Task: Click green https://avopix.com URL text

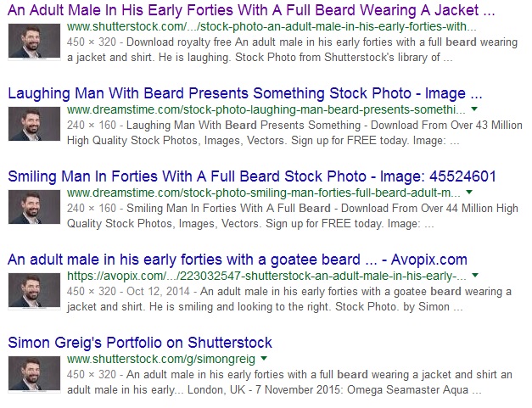Action: [x=266, y=276]
